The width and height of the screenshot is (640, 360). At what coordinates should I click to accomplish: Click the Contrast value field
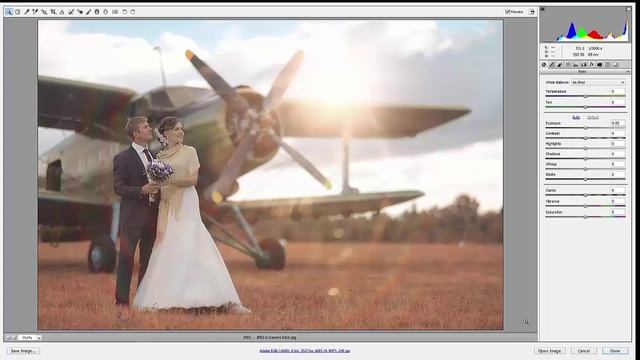617,133
